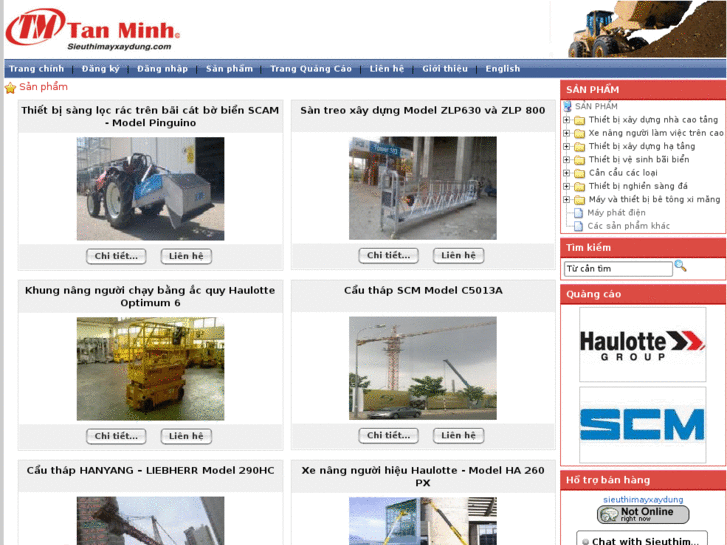Click the Not Online status badge
The width and height of the screenshot is (727, 545).
pos(643,514)
